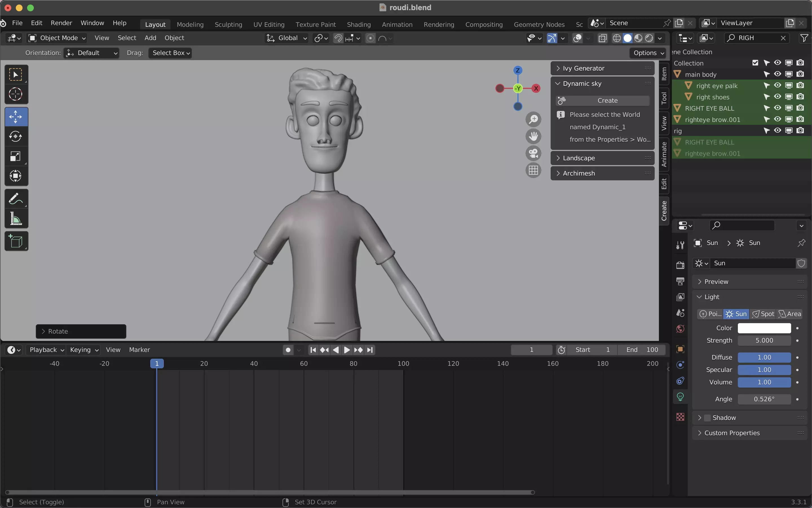This screenshot has height=508, width=812.
Task: Collapse the Dynamic sky panel
Action: click(602, 83)
